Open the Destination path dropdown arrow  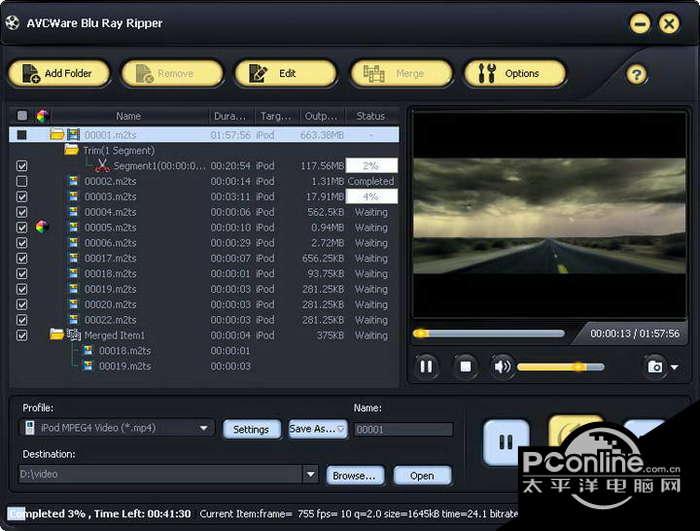tap(310, 474)
